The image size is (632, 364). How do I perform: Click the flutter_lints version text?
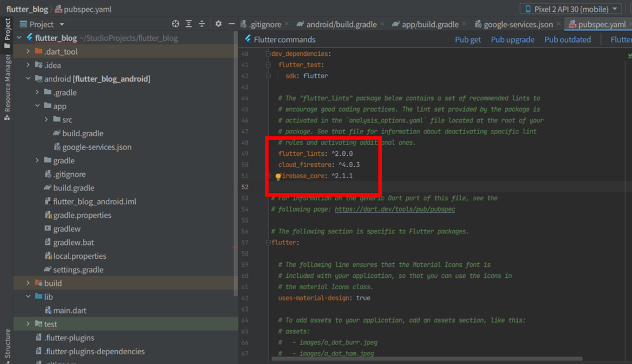coord(342,154)
